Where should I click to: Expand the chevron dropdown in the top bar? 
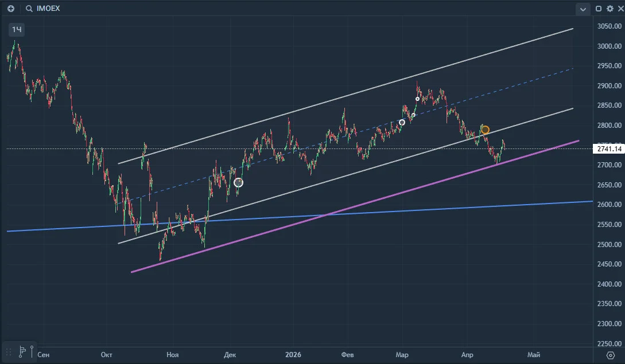583,9
